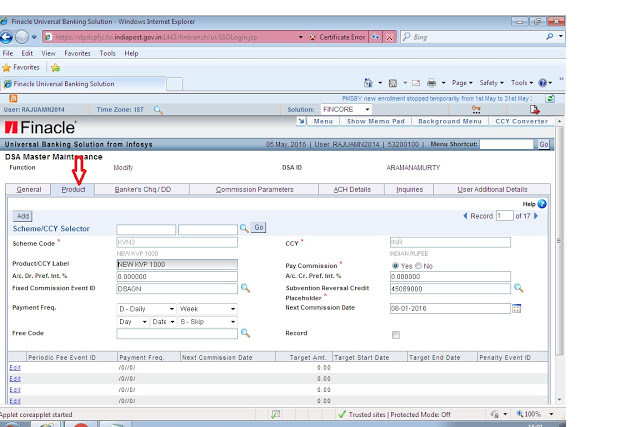Click the Read mail toolbar icon
Screen dimensions: 640x427
point(416,83)
